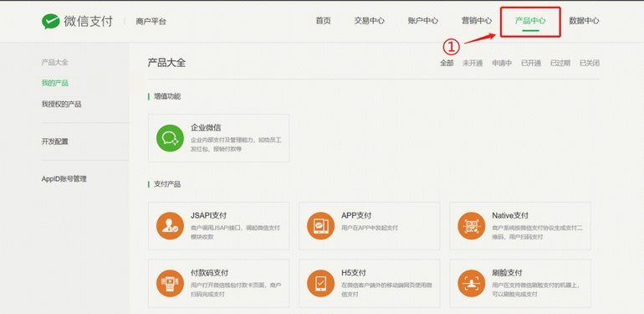Open the 付款码支付 product title
Screen dimensions: 644x314
[x=209, y=273]
